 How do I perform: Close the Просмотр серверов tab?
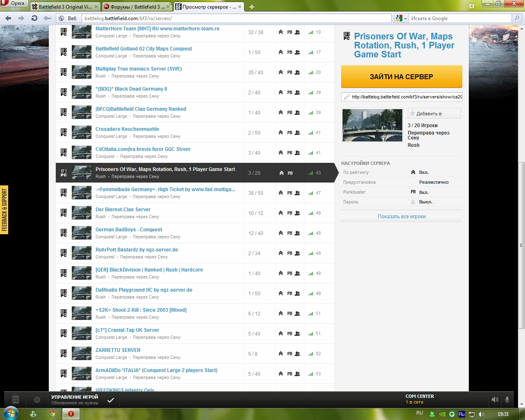pos(240,7)
